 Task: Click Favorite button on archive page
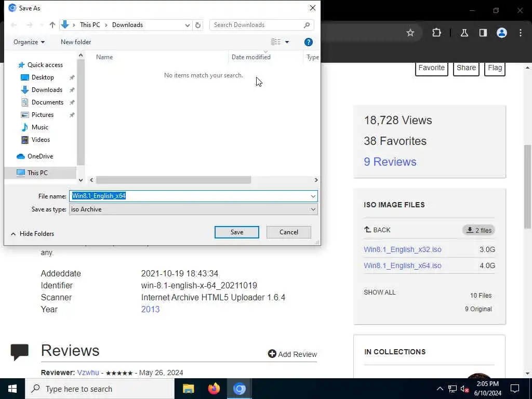tap(432, 68)
